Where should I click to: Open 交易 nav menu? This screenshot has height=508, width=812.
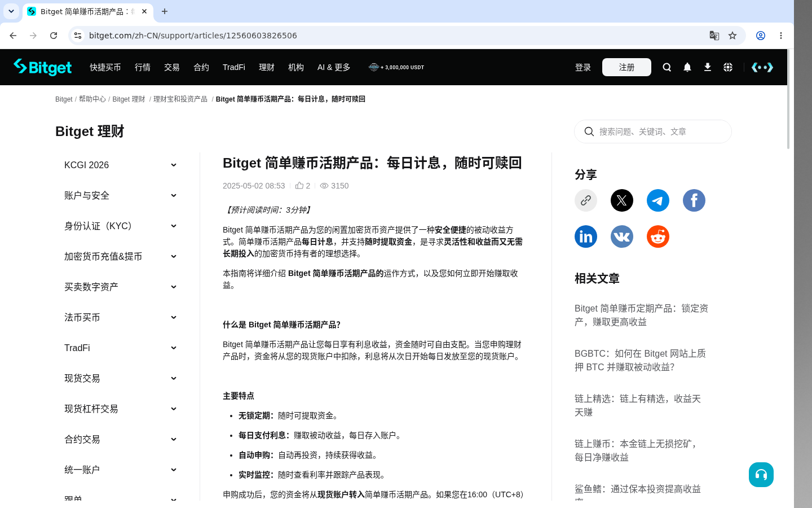tap(172, 67)
